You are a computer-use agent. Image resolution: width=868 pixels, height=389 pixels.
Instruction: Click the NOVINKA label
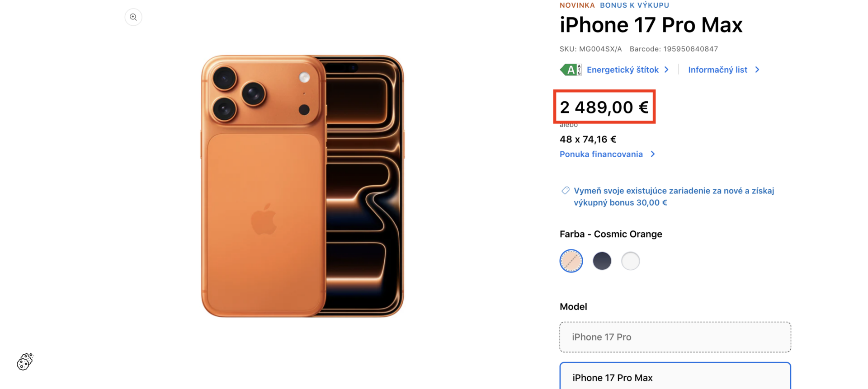(577, 5)
